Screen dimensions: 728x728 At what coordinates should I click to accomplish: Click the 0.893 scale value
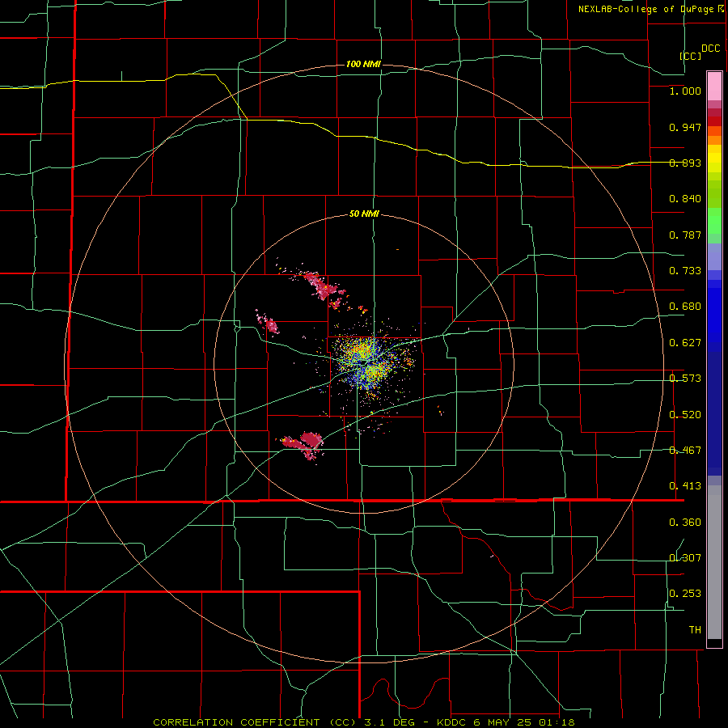click(685, 163)
